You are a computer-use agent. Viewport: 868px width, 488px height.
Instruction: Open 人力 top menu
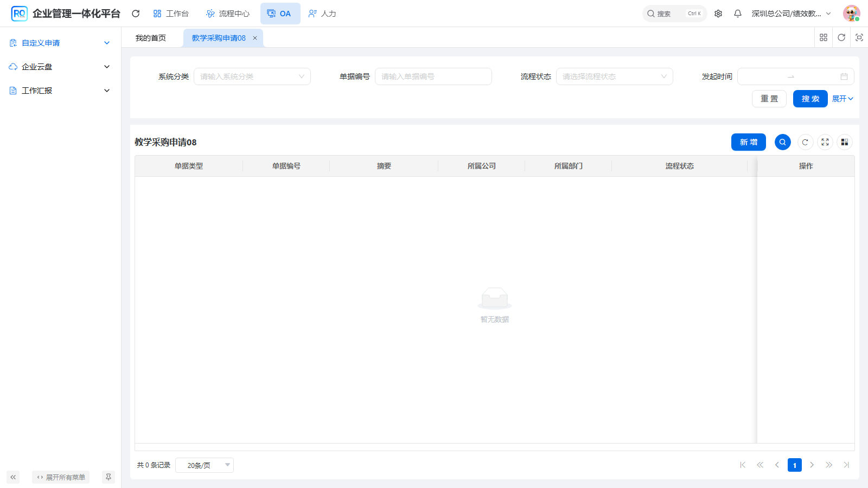(322, 14)
